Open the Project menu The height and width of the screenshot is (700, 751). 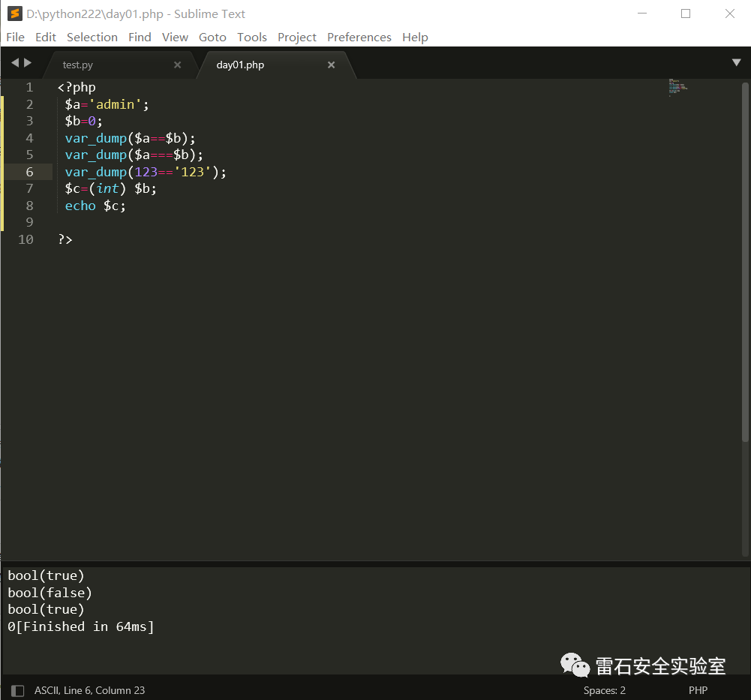(296, 37)
